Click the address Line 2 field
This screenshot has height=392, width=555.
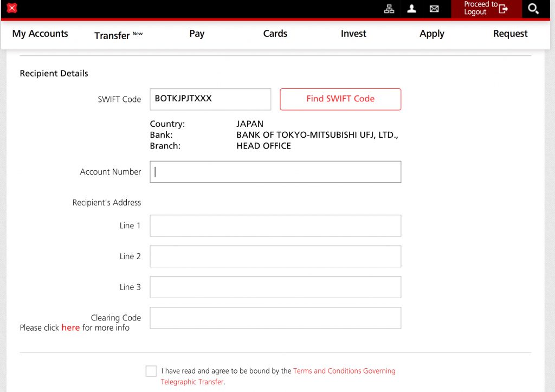point(275,256)
